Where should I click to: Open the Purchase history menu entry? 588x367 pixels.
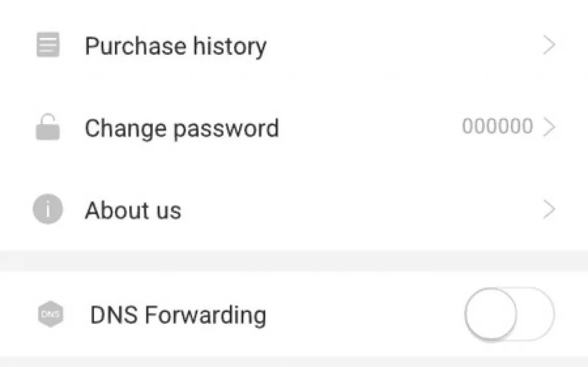point(175,46)
